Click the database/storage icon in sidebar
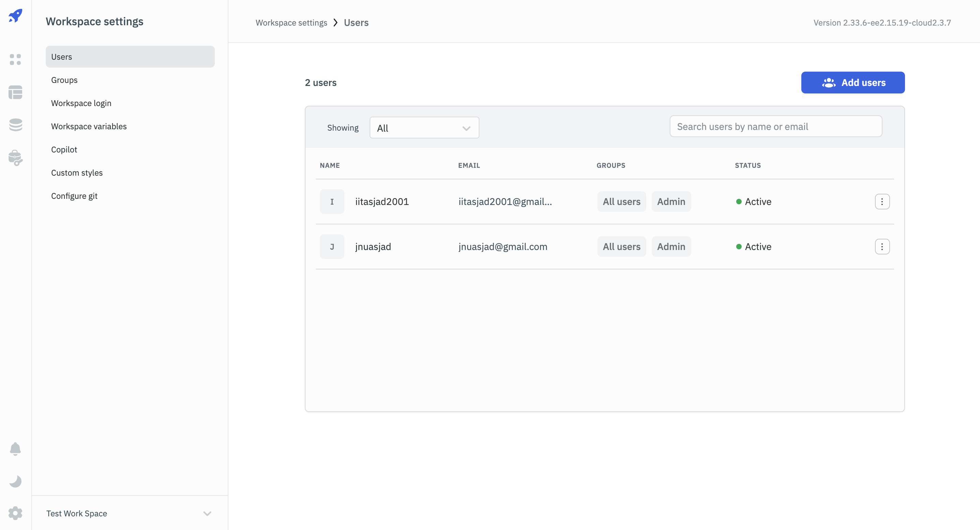Screen dimensions: 980x530 tap(16, 124)
